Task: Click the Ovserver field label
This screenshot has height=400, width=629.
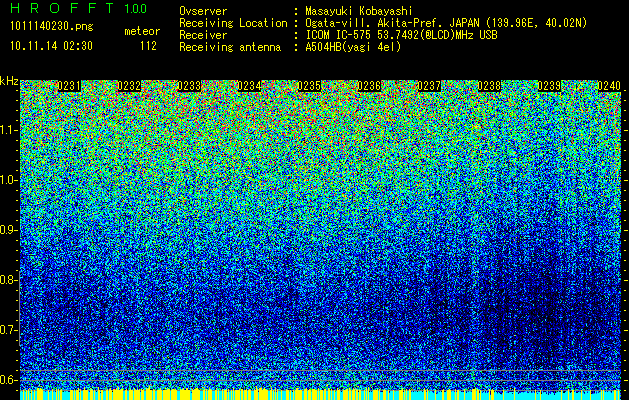Action: pos(203,11)
